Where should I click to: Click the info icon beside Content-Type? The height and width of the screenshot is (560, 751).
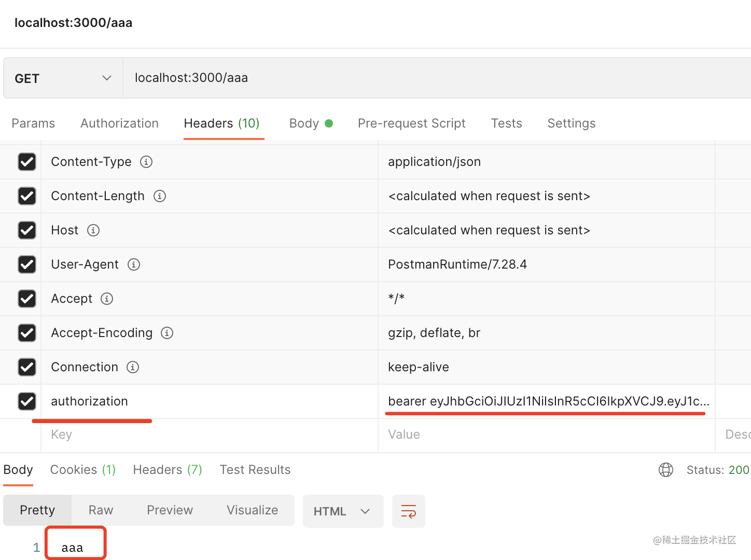point(146,162)
